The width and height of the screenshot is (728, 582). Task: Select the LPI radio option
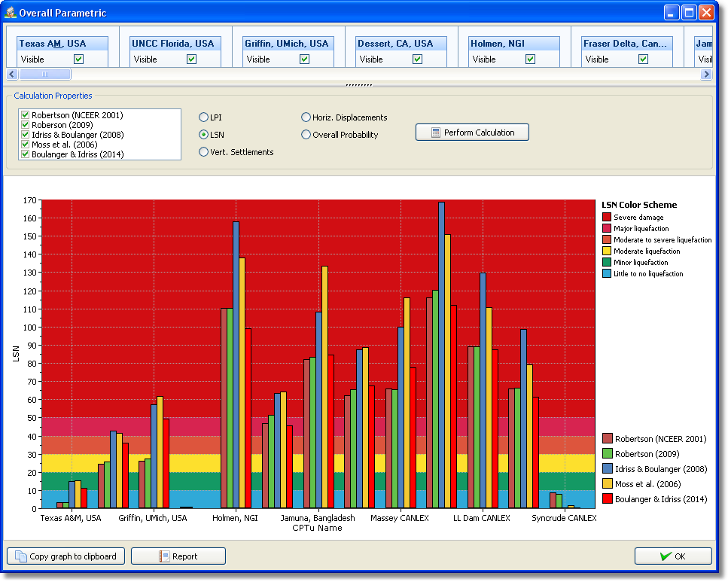204,117
